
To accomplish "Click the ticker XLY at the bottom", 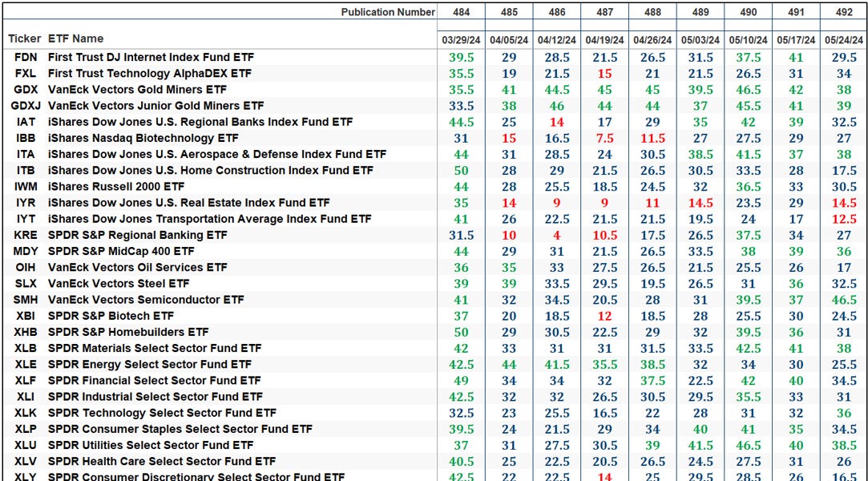I will [x=24, y=476].
